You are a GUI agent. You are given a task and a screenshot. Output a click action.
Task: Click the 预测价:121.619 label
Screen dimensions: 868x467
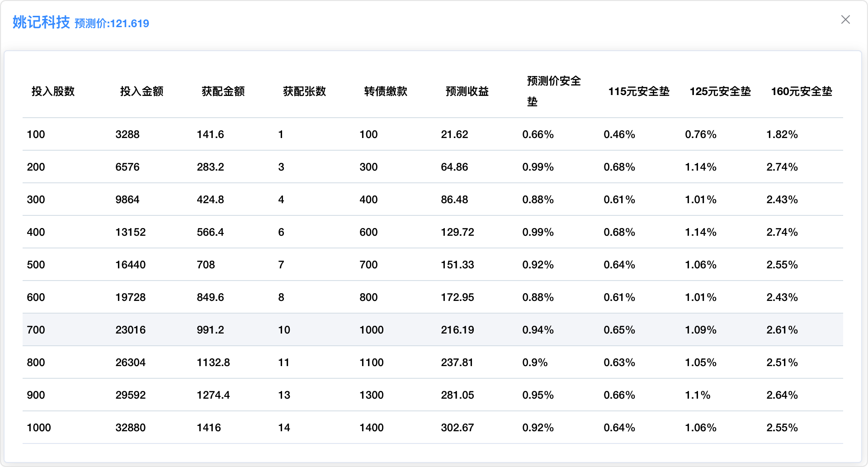click(112, 24)
